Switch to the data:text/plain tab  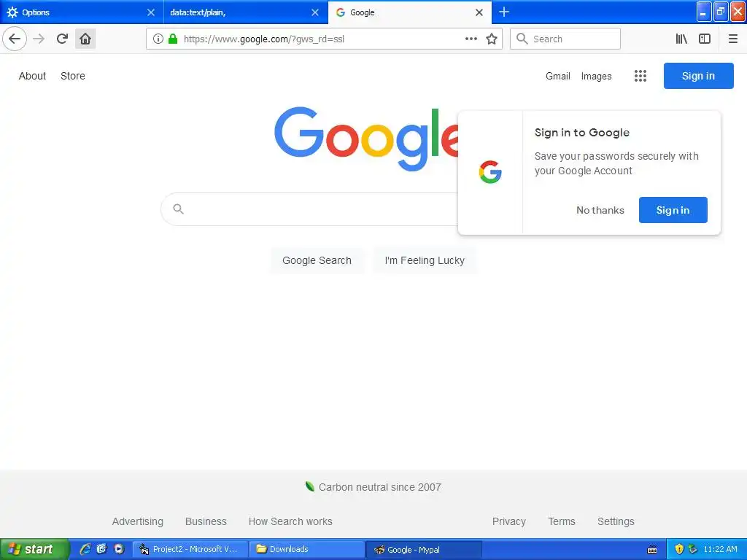[x=246, y=12]
